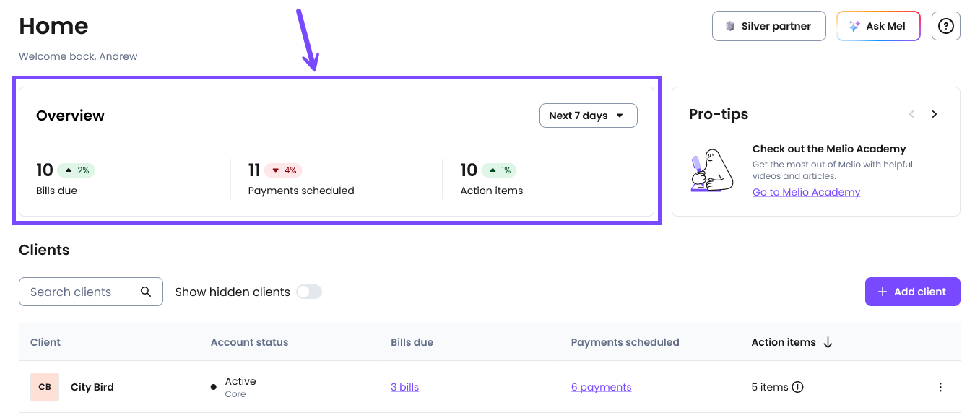This screenshot has width=980, height=418.
Task: Click the sort arrow beside Action items
Action: 828,342
